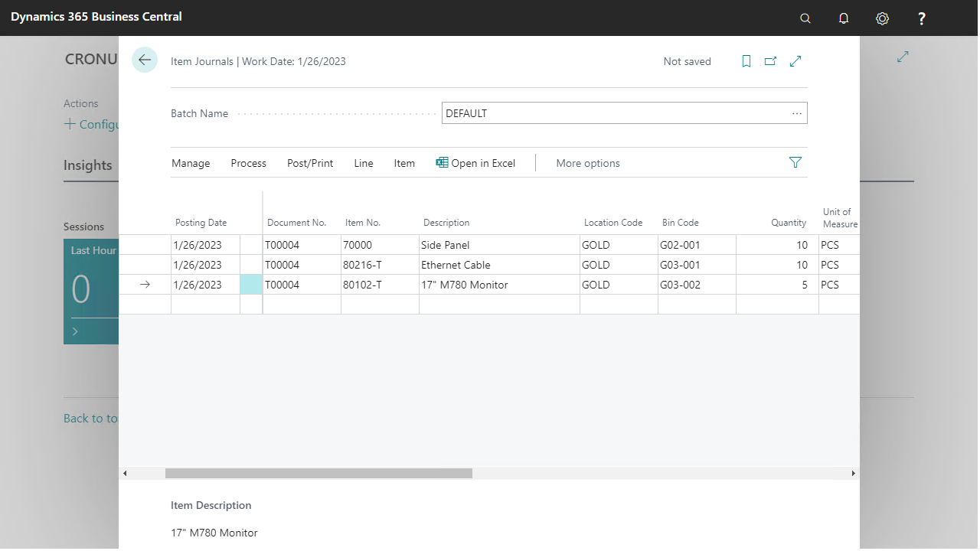
Task: Click the empty new line Item No. cell
Action: (x=380, y=305)
